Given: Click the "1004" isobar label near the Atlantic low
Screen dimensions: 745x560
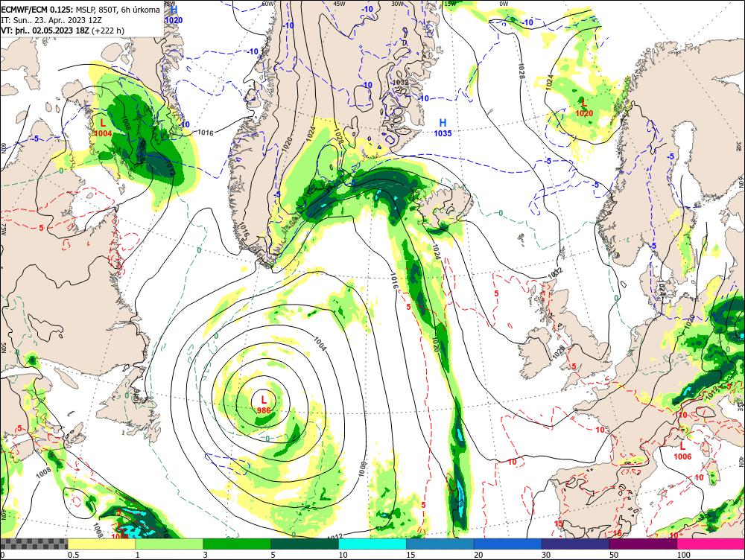Looking at the screenshot, I should pyautogui.click(x=320, y=343).
